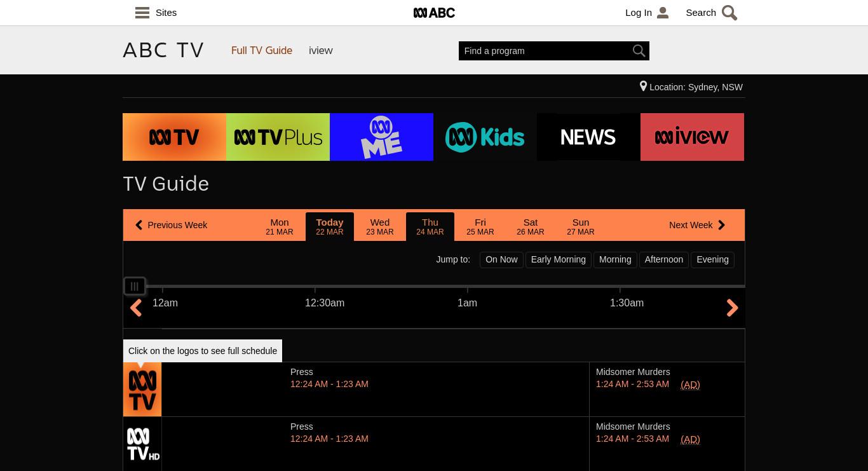Jump to Afternoon schedule

pos(664,259)
